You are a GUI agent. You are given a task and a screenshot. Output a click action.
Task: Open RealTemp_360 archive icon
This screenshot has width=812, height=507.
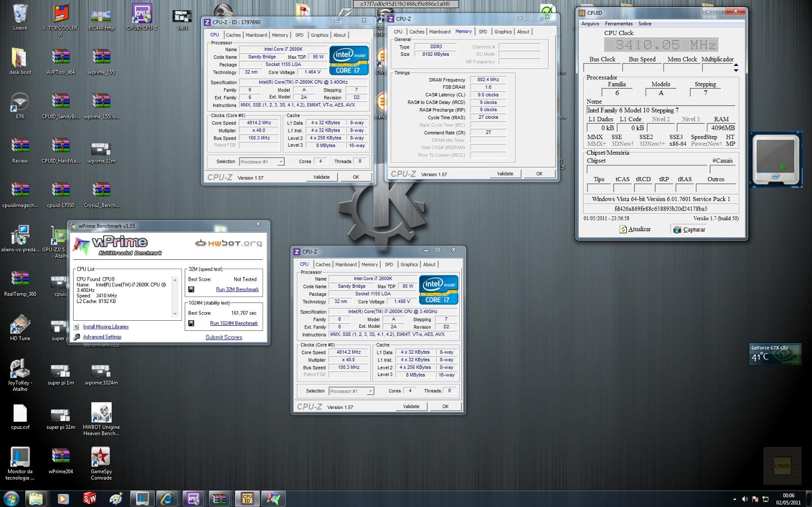20,284
